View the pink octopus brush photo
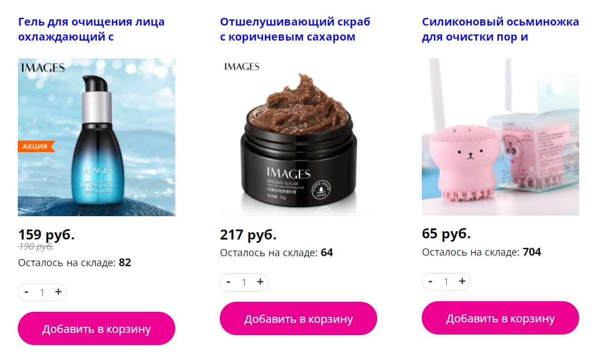The height and width of the screenshot is (364, 602). tap(500, 137)
